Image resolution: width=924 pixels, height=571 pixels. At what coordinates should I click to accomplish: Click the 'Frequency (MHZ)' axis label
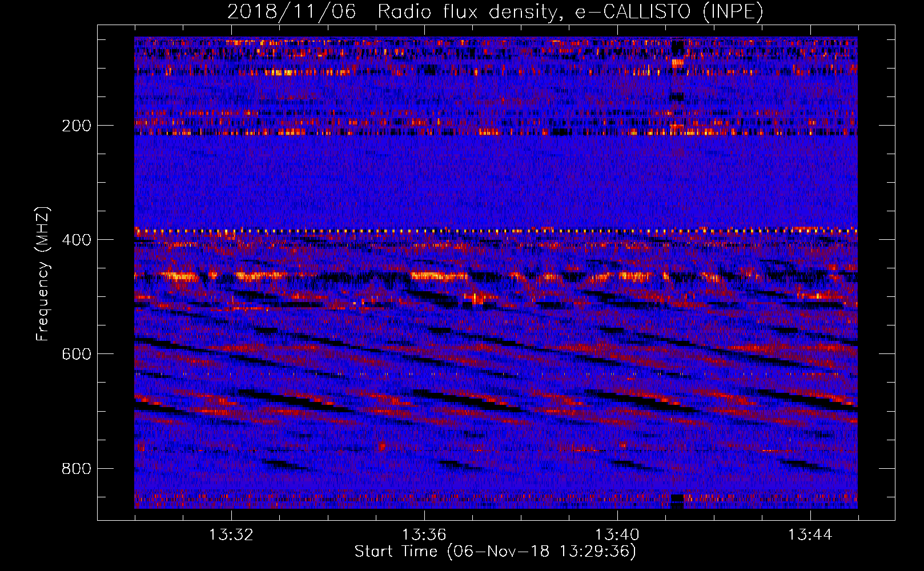click(43, 274)
